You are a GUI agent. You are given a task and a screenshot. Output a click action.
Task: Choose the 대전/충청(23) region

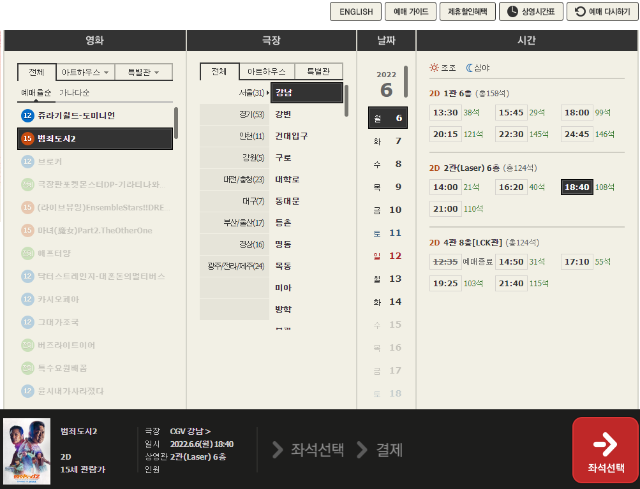(235, 180)
